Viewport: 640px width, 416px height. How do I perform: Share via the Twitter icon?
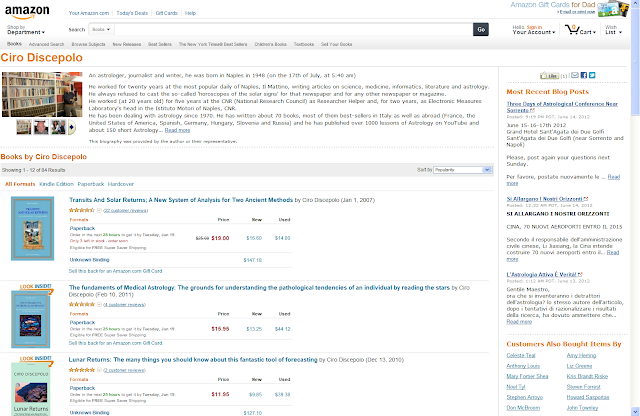tap(592, 75)
